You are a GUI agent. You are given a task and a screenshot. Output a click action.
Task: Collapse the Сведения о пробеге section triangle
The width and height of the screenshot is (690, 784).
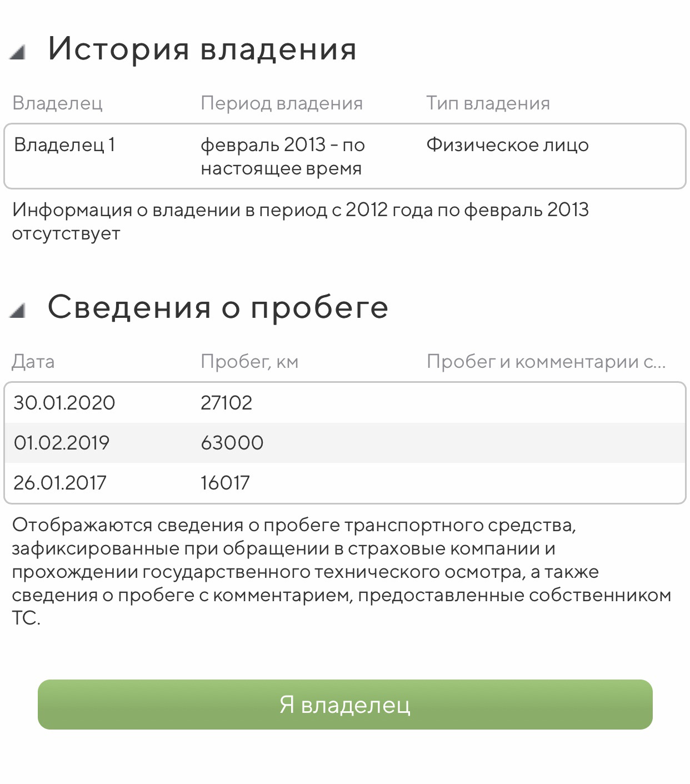click(x=18, y=311)
